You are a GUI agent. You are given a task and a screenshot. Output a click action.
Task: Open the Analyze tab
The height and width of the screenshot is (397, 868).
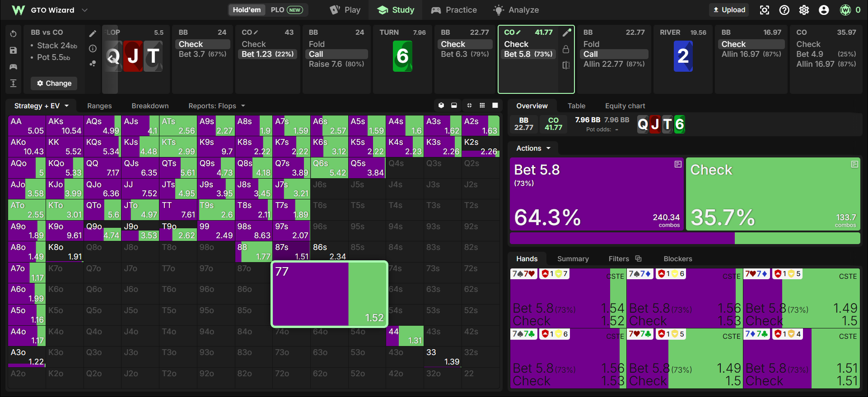[516, 10]
